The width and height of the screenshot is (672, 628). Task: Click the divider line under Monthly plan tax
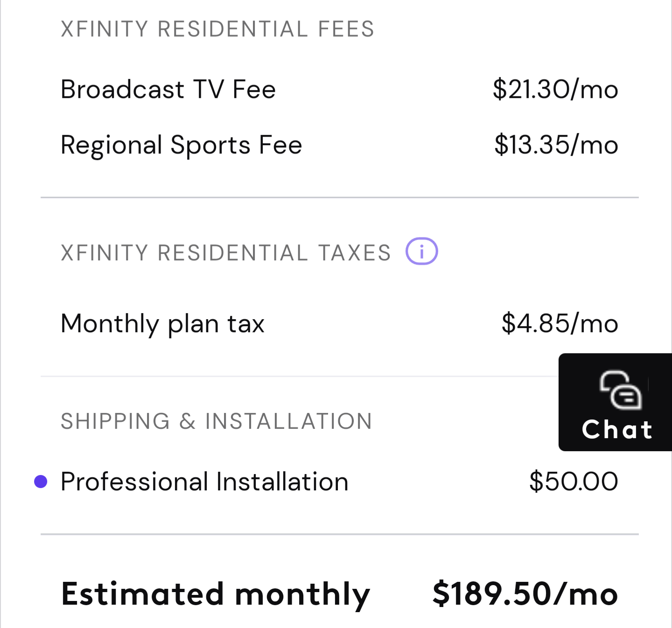point(299,376)
